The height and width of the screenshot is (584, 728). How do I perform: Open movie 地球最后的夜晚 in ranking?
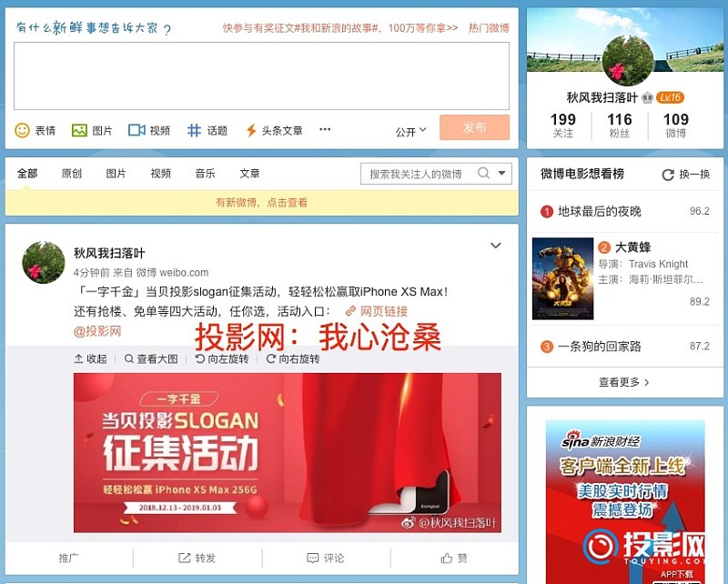[600, 211]
